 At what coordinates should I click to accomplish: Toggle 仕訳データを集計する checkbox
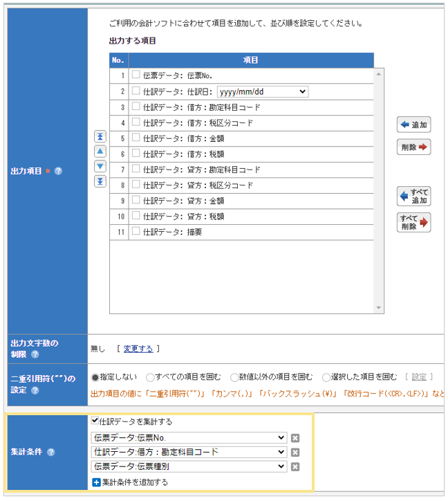[x=95, y=421]
